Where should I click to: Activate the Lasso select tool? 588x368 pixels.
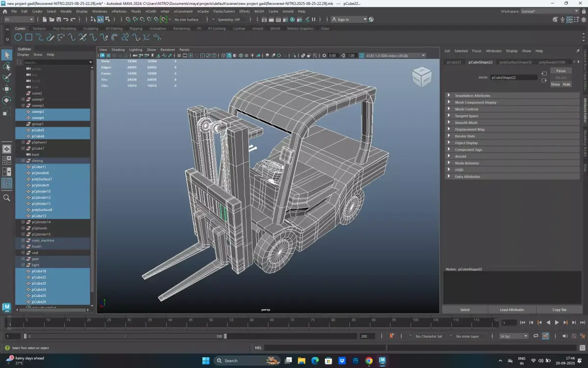point(7,66)
